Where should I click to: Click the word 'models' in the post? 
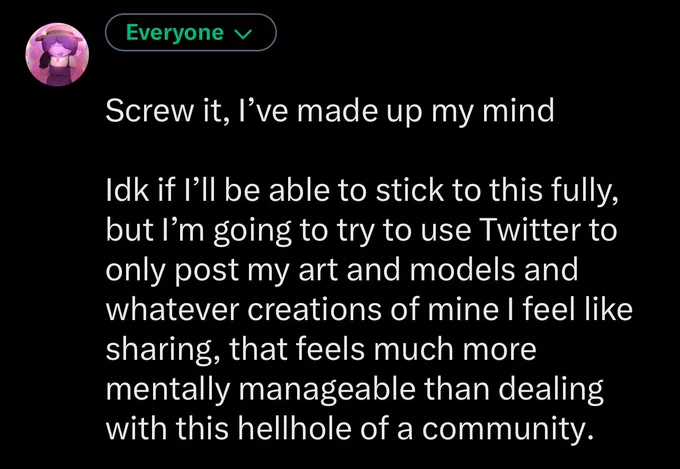462,269
